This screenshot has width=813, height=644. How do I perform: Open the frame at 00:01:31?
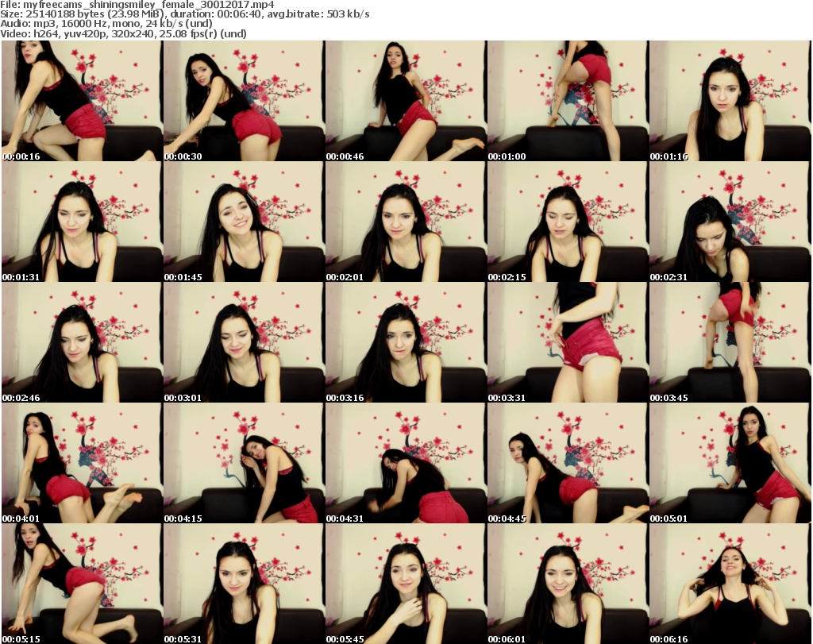(x=82, y=222)
